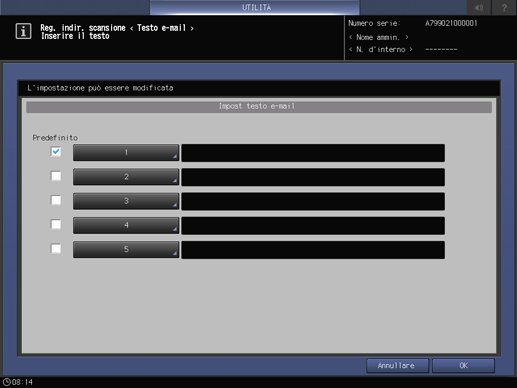Viewport: 517px width, 388px height.
Task: Click the black text field for entry 2
Action: pos(313,177)
